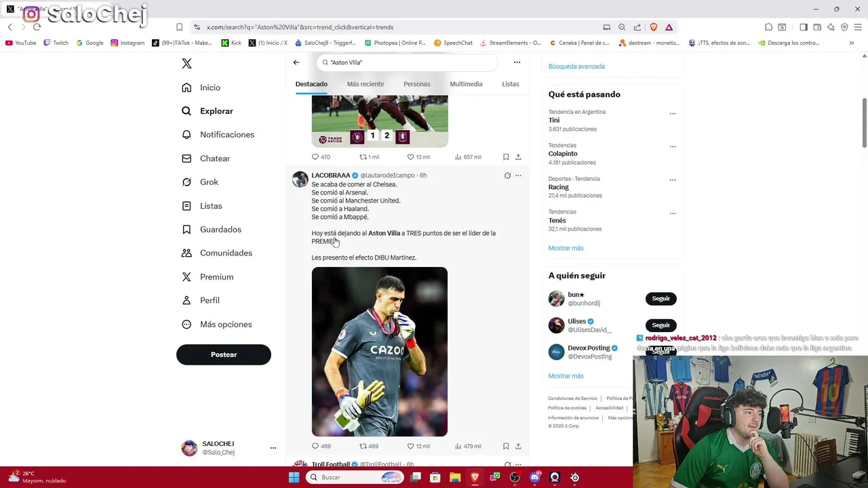The height and width of the screenshot is (488, 868).
Task: Share the post with 657 mil views
Action: point(518,157)
